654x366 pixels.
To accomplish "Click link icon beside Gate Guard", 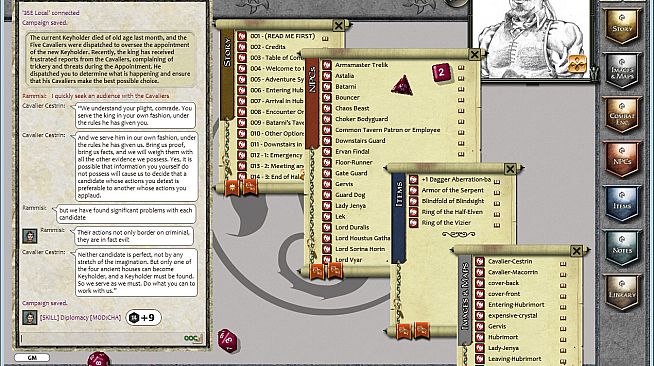I will [327, 173].
